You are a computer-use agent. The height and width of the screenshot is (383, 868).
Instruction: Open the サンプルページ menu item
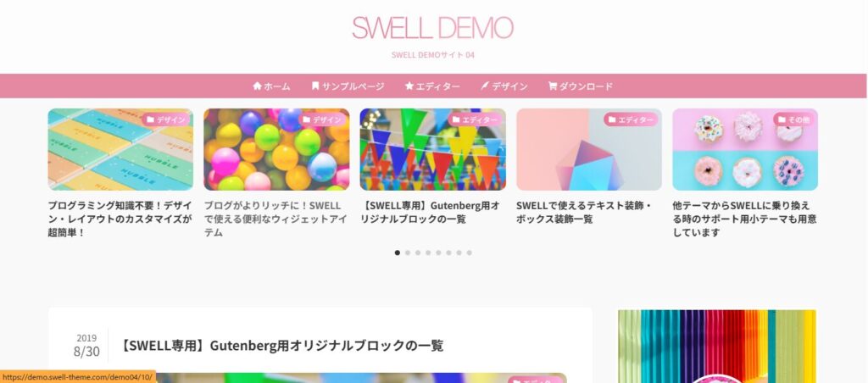[x=348, y=86]
